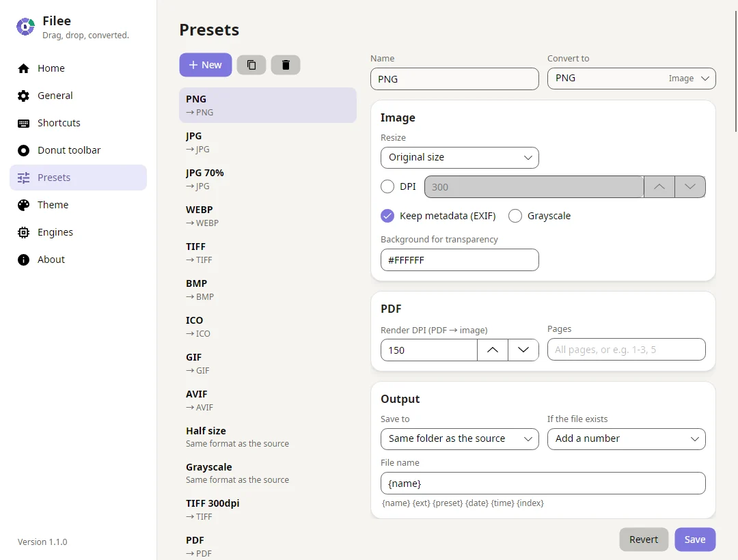Open Donut toolbar settings
Image resolution: width=738 pixels, height=560 pixels.
click(x=78, y=150)
